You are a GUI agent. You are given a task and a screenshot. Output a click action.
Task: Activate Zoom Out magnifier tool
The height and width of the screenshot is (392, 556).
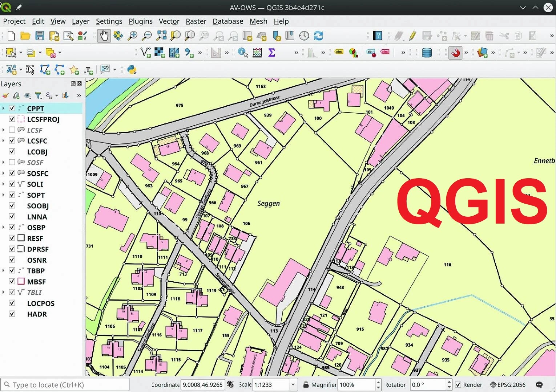(x=147, y=36)
